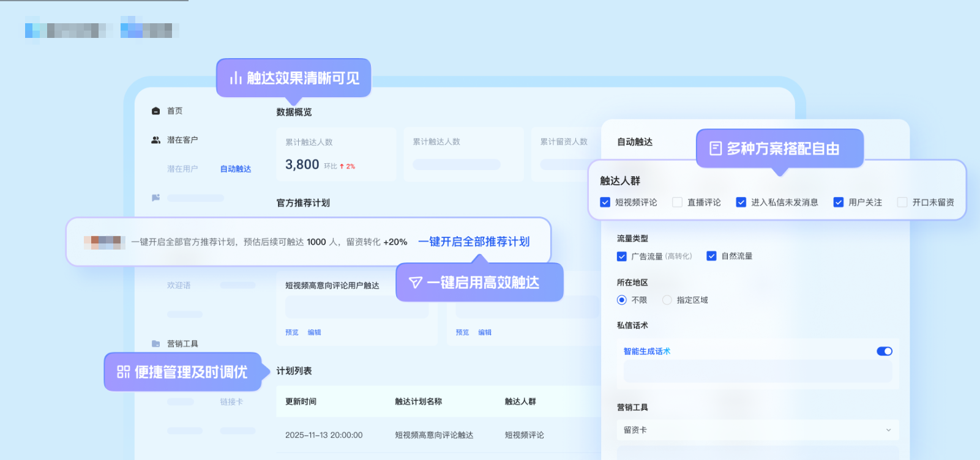The image size is (980, 460).
Task: Uncheck the 短视频评论 checkbox
Action: [605, 202]
